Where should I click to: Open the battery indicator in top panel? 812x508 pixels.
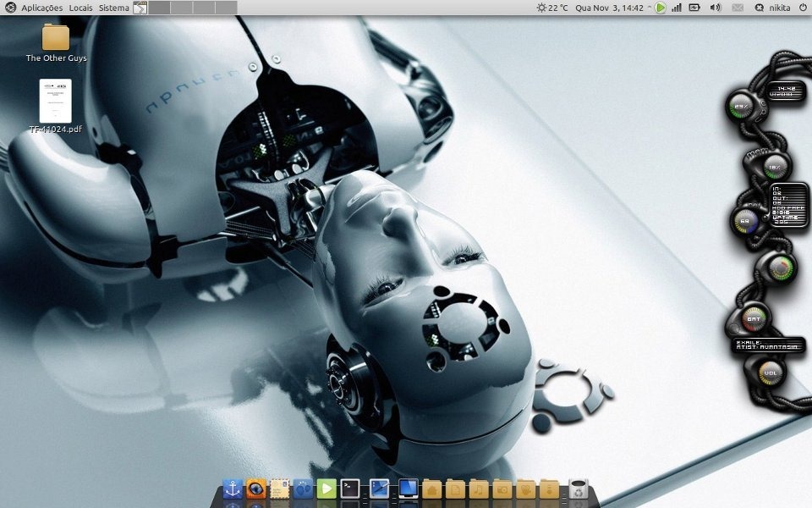tap(694, 8)
